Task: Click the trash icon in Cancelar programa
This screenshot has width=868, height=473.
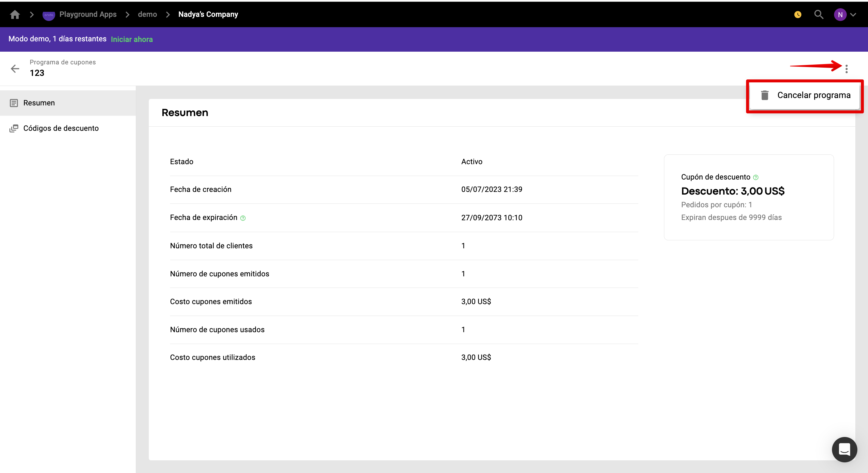Action: [765, 95]
